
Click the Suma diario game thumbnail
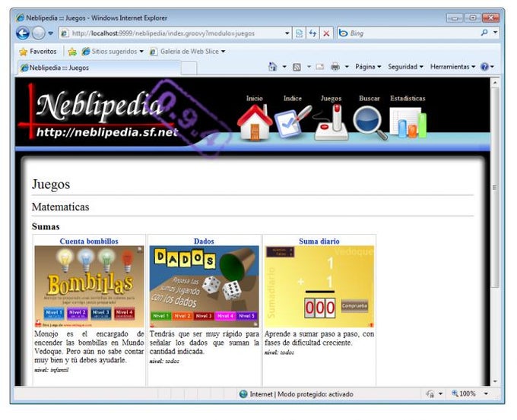(319, 286)
